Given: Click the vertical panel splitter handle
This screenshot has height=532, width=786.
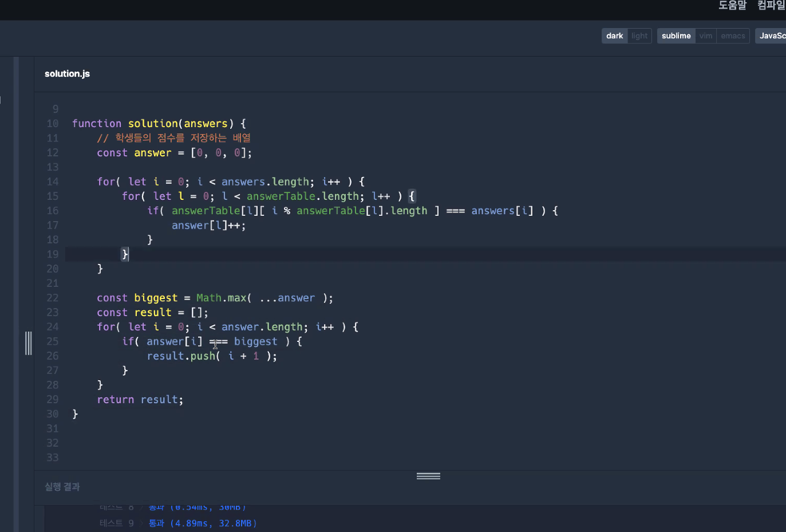Looking at the screenshot, I should coord(28,343).
